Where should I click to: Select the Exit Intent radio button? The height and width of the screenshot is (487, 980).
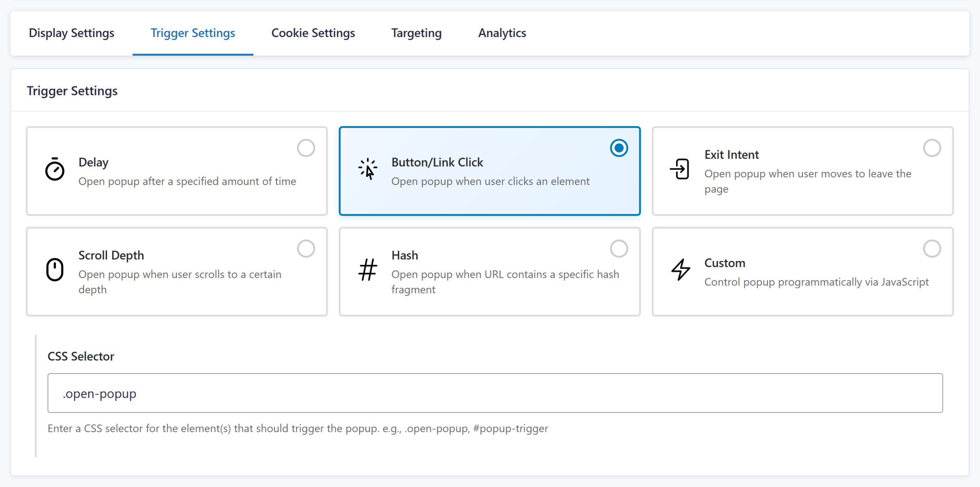[x=932, y=148]
